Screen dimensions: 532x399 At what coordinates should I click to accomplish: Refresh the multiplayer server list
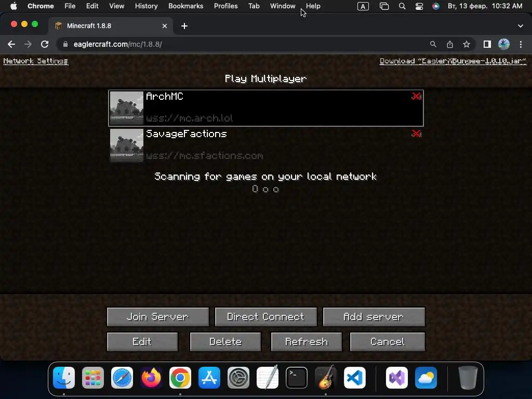[307, 342]
